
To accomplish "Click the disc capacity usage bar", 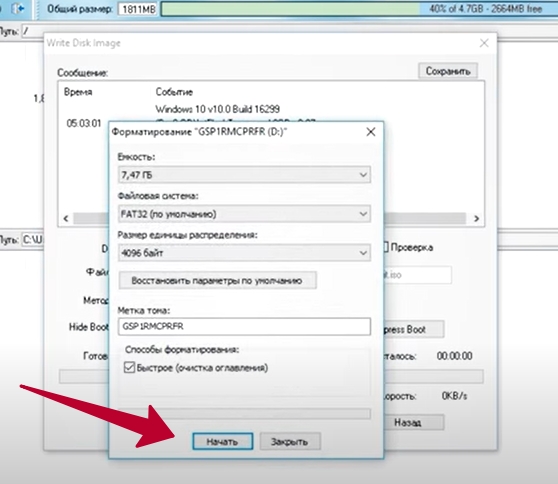I will (x=358, y=9).
